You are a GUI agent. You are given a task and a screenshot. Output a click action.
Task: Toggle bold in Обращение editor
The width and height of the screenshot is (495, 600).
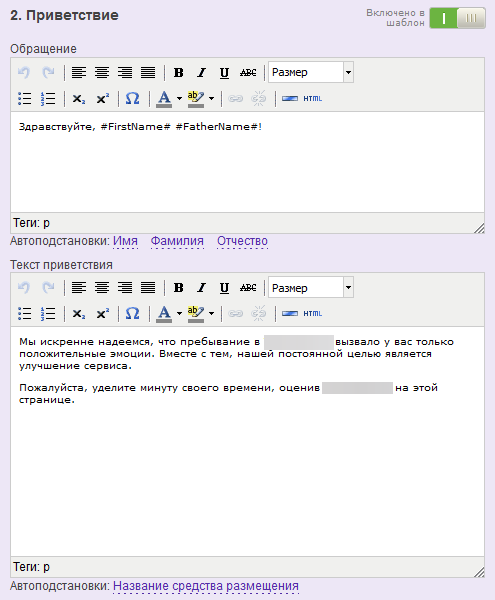pyautogui.click(x=179, y=72)
